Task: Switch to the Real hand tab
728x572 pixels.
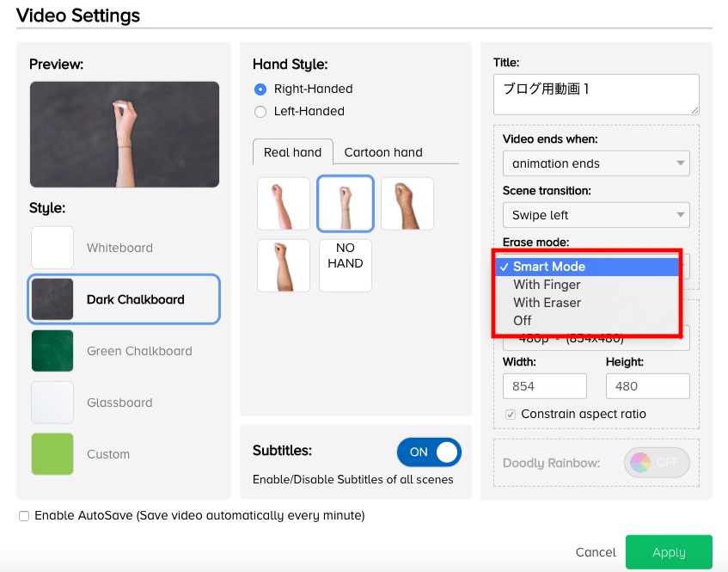Action: 292,152
